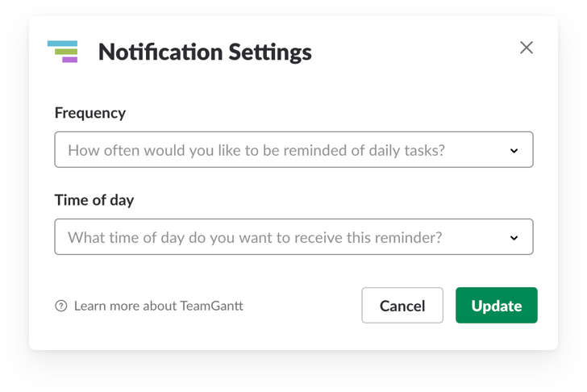This screenshot has width=587, height=392.
Task: Click the Frequency dropdown chevron arrow
Action: 514,151
